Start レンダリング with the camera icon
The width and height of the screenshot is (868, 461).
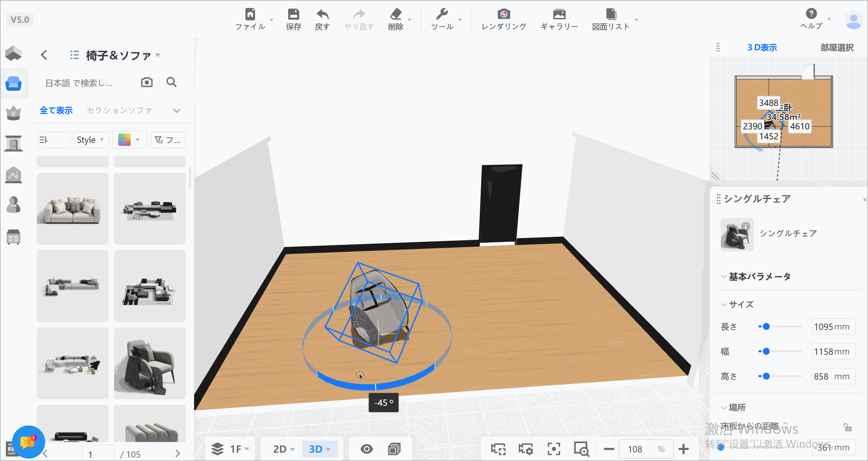click(504, 14)
